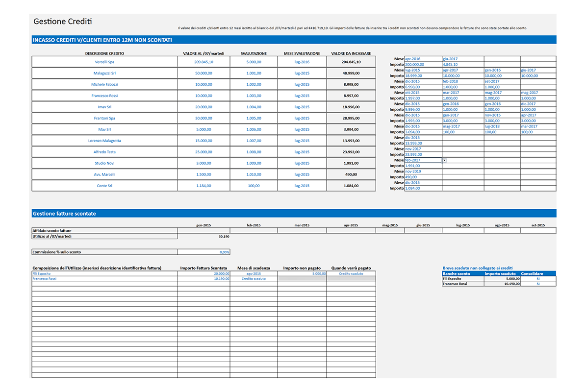Select the Alfredo Testa cell
Image resolution: width=585 pixels, height=392 pixels.
[104, 152]
